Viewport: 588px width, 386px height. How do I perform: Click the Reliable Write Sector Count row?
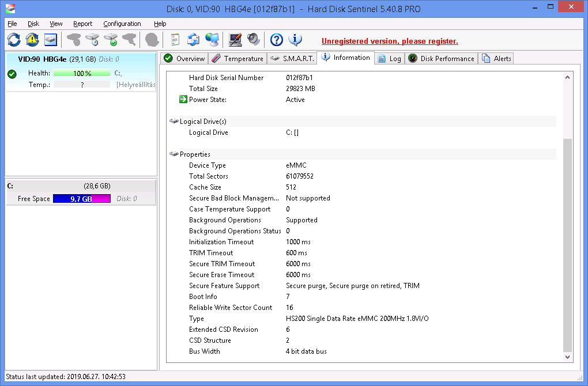tap(362, 307)
